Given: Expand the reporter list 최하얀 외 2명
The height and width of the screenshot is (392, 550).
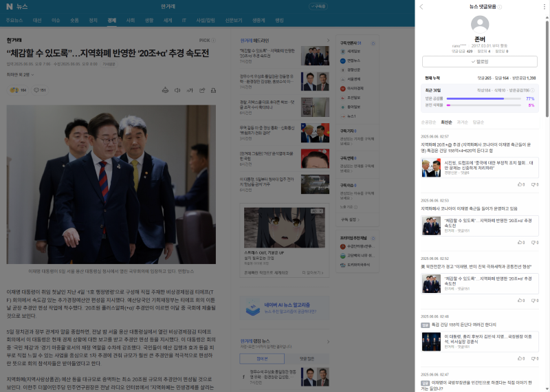Looking at the screenshot, I should (20, 75).
